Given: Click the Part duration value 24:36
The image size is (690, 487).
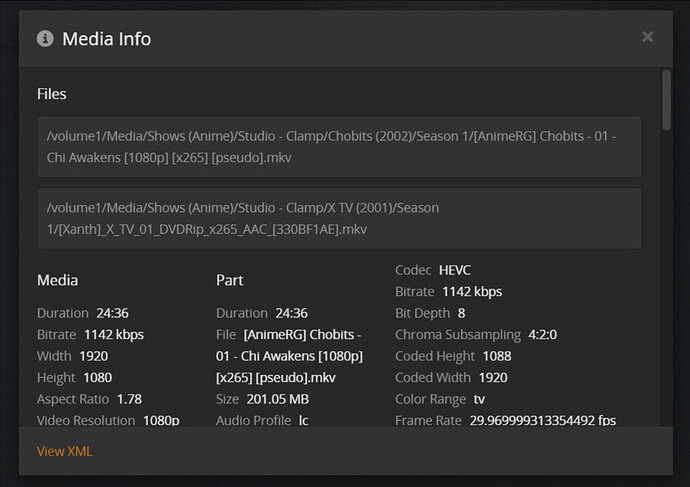Looking at the screenshot, I should click(292, 313).
